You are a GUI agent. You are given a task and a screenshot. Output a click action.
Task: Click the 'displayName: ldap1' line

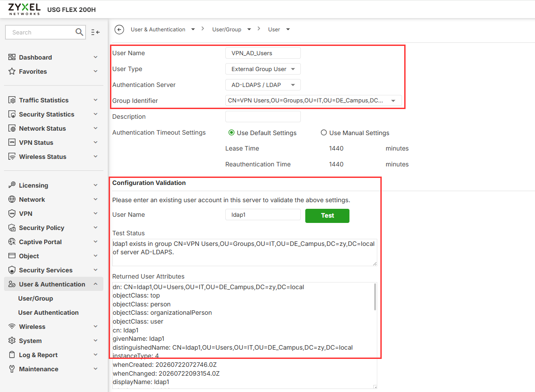[141, 382]
